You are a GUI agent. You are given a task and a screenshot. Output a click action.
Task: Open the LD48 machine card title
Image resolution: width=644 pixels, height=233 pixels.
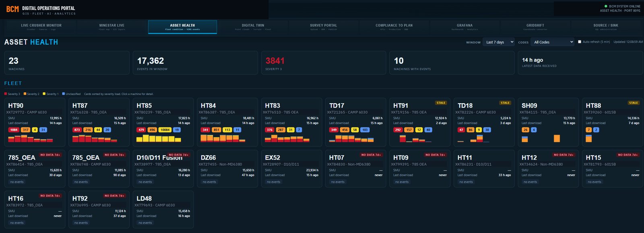coord(144,198)
